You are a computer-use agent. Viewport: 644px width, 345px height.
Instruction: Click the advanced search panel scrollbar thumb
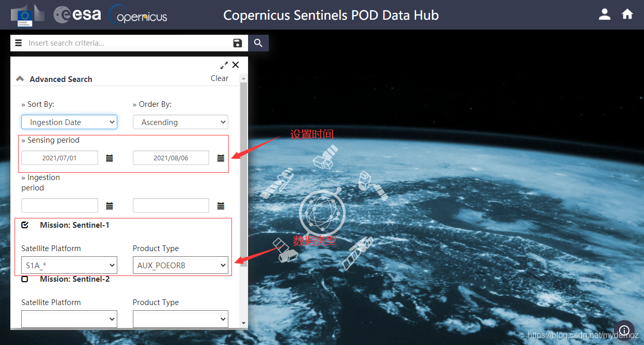[x=244, y=174]
